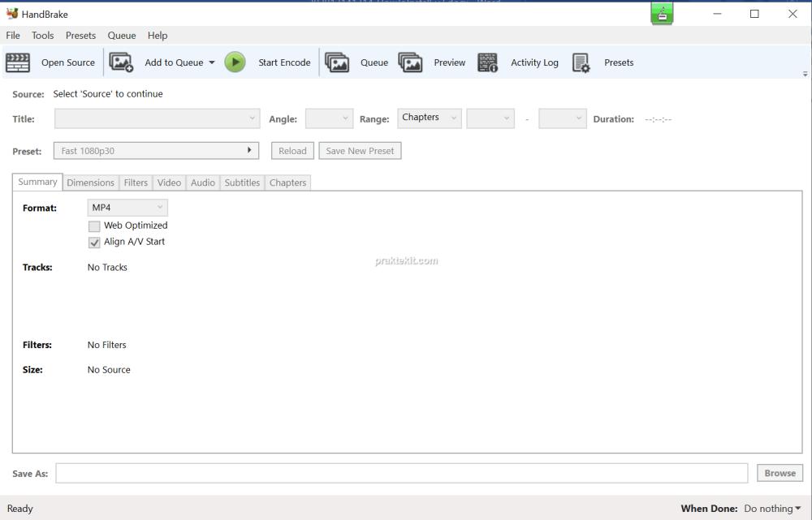
Task: Open Presets toolbar label
Action: [x=619, y=62]
